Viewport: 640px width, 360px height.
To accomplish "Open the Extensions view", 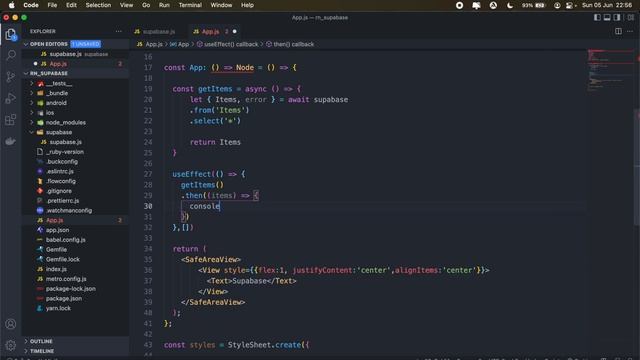I will coord(11,120).
